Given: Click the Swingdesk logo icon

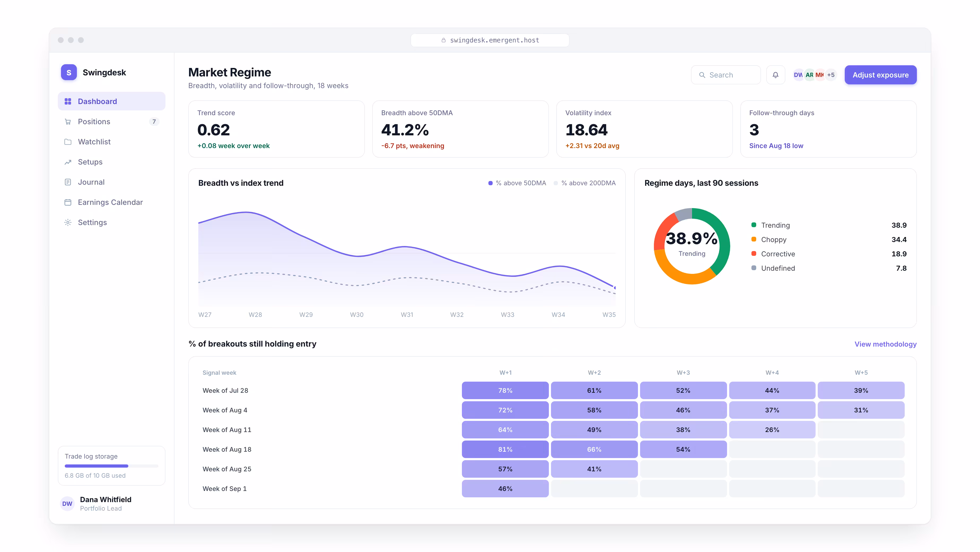Looking at the screenshot, I should click(68, 72).
